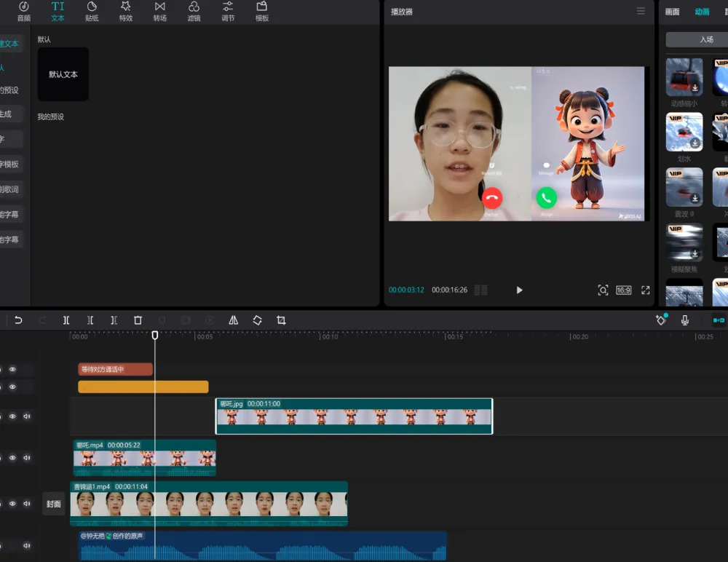Click the microphone record voiceover icon

point(685,320)
